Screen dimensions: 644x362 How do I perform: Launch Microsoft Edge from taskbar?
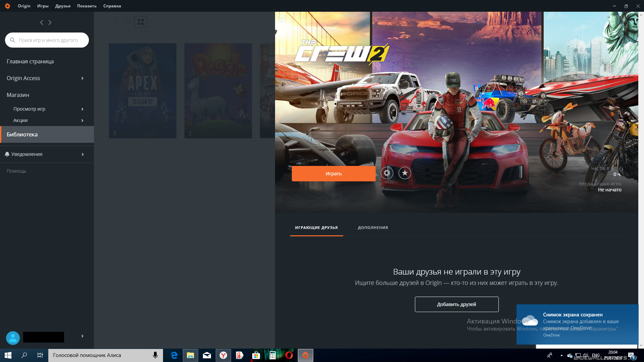click(174, 355)
